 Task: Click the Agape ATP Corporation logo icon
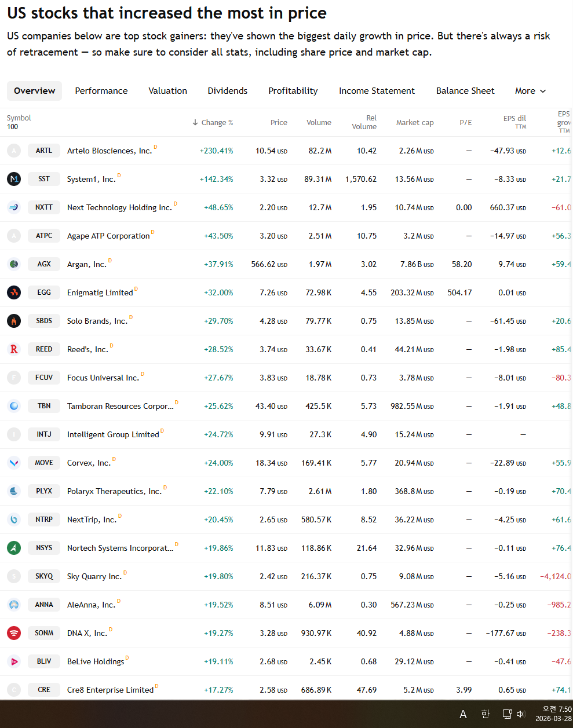(x=14, y=236)
